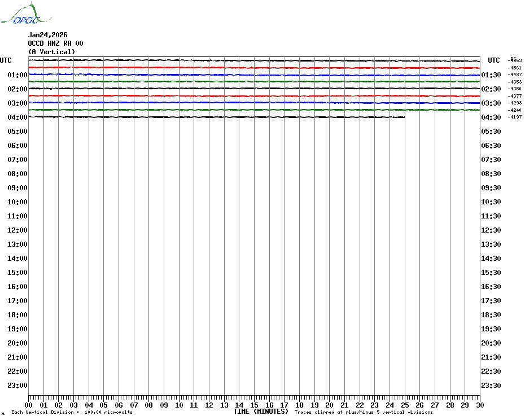This screenshot has height=420, width=525.
Task: Click the 12:00 hour label
Action: tap(17, 230)
